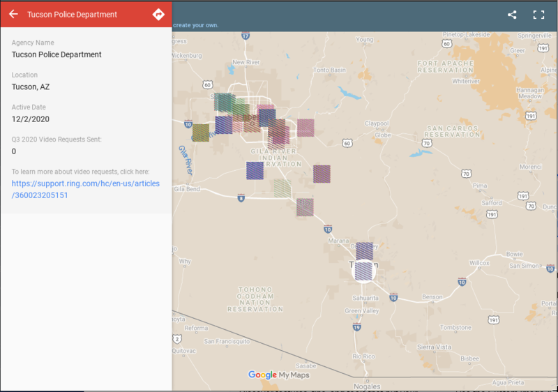Click the location text Tucson, AZ
Image resolution: width=558 pixels, height=392 pixels.
(x=31, y=86)
